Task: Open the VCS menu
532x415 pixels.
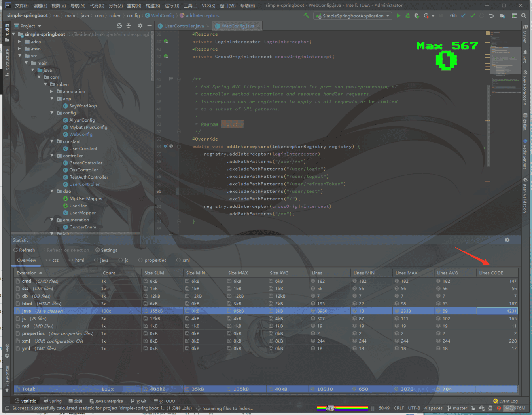Action: tap(208, 6)
